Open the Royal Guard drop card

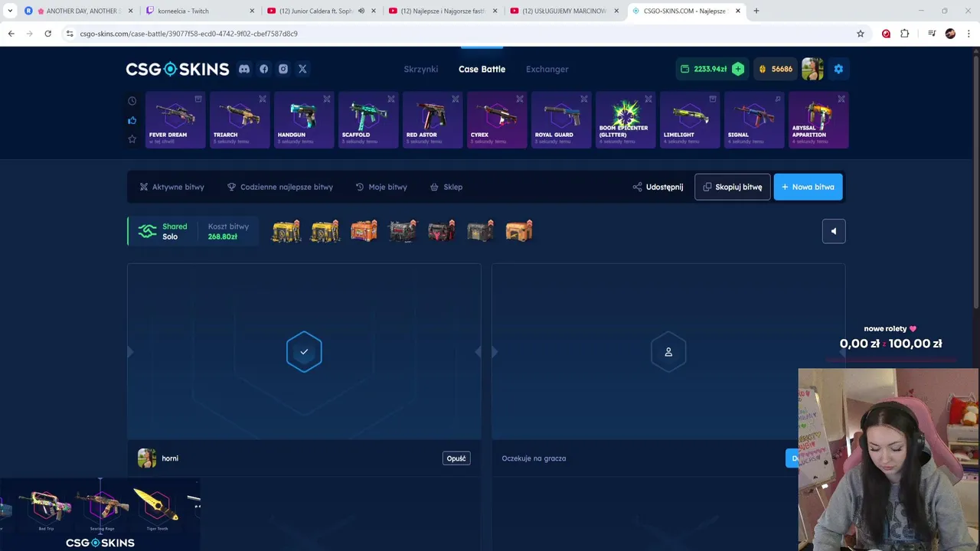561,120
